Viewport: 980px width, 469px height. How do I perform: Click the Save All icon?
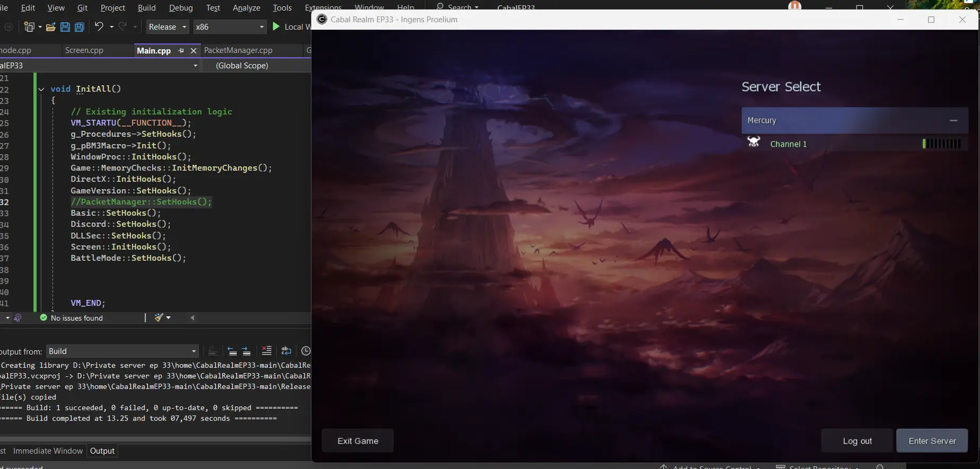[x=80, y=27]
